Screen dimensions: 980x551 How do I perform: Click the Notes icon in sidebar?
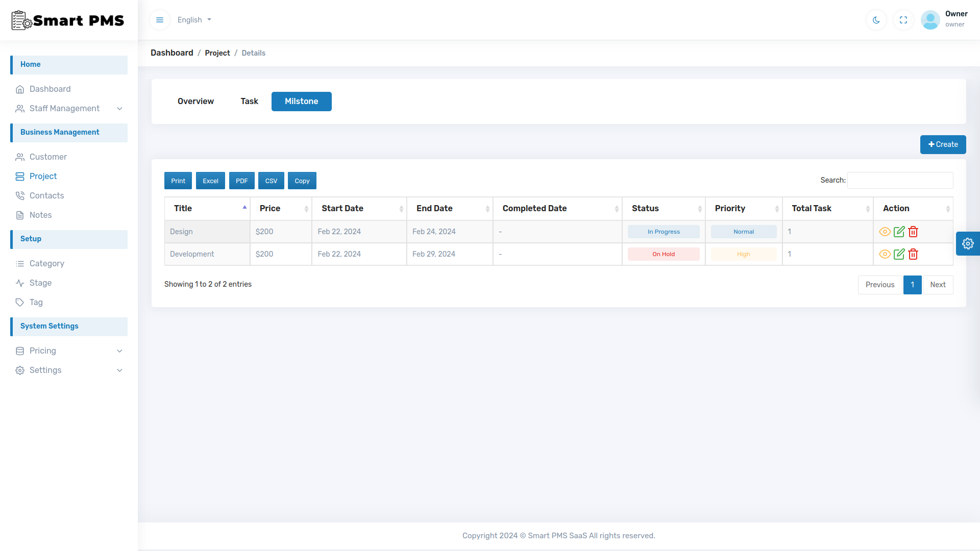point(20,215)
